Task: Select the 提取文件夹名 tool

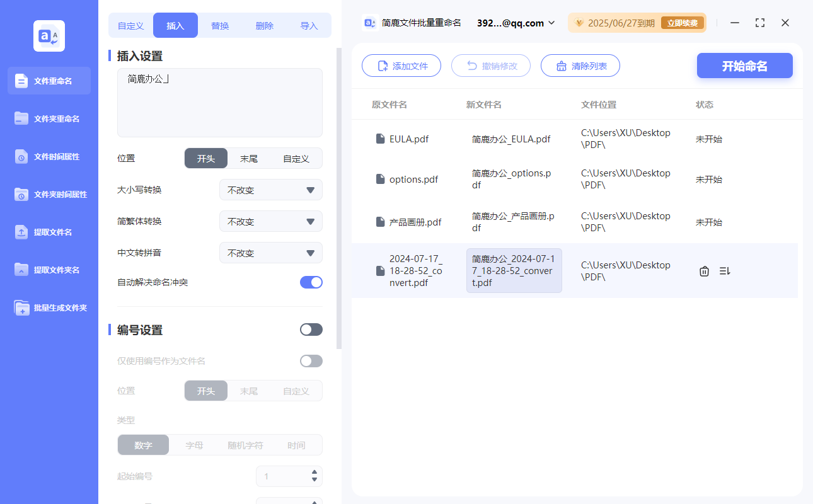Action: pos(49,270)
